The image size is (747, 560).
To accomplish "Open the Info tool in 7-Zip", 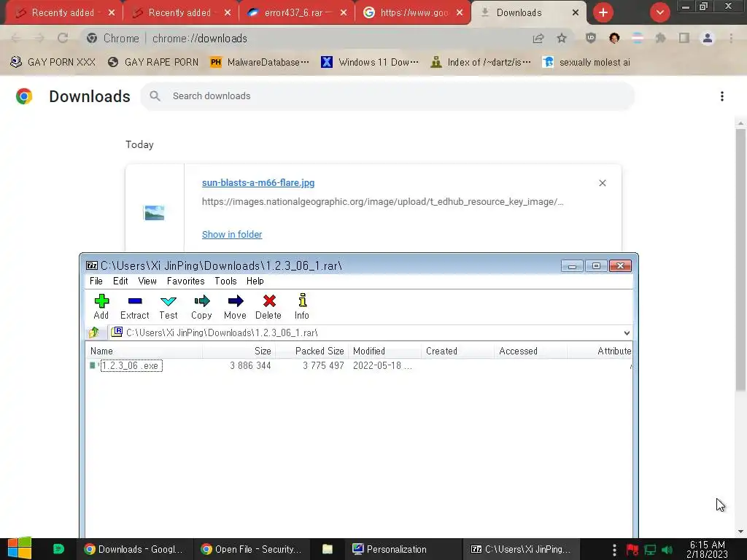I will 302,306.
